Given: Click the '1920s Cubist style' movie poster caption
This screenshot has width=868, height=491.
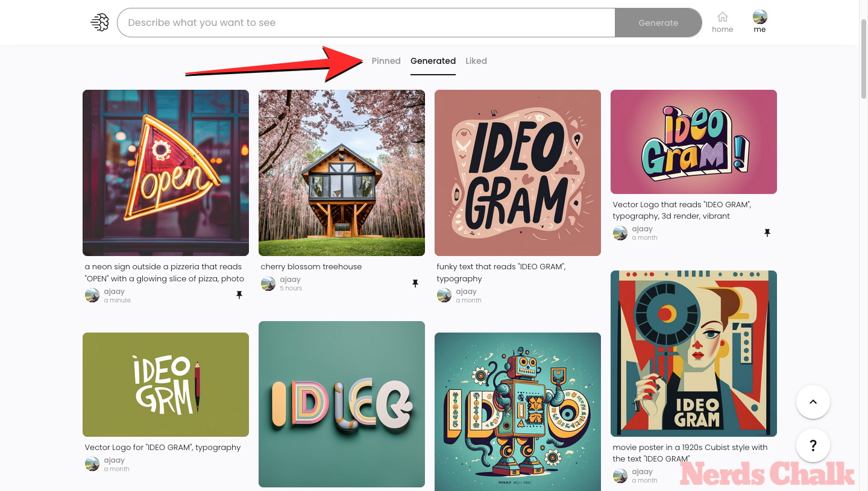Looking at the screenshot, I should pyautogui.click(x=690, y=453).
